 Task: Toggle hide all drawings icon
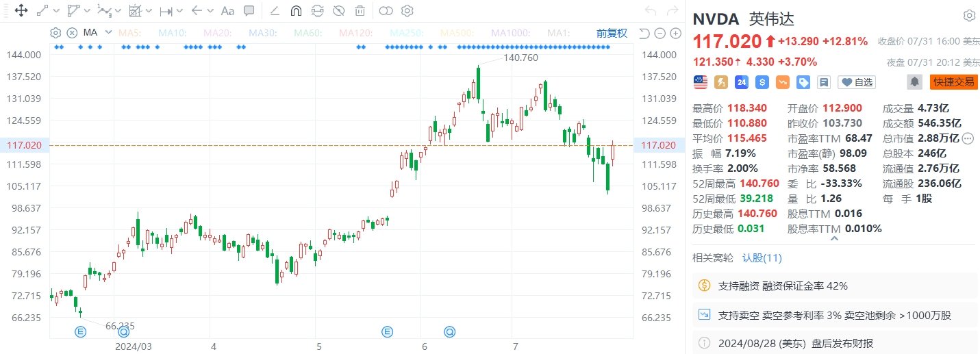click(x=338, y=10)
